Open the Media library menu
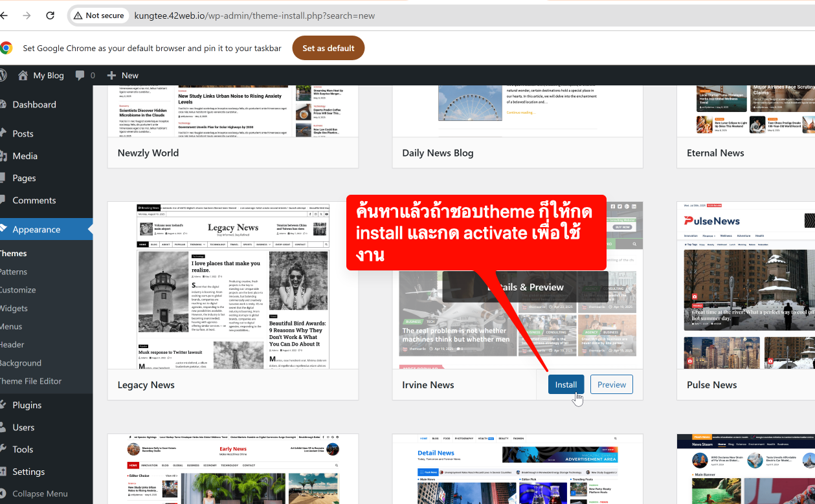This screenshot has height=504, width=815. pos(25,156)
